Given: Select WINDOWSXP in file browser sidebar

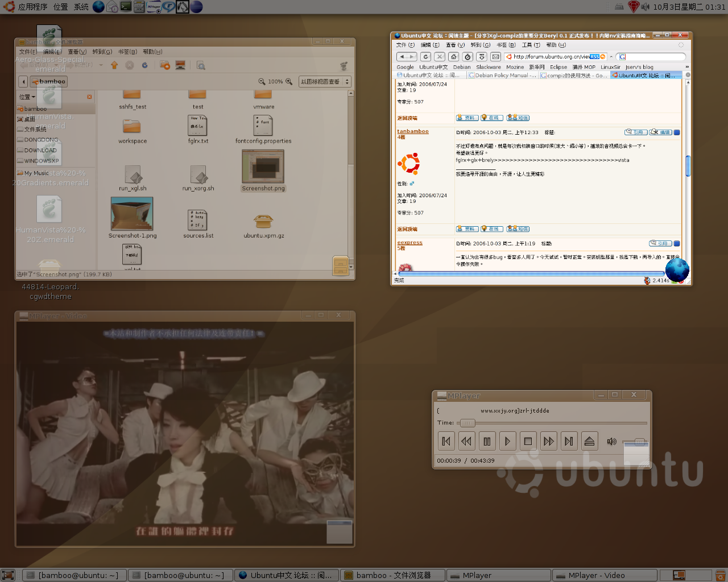Looking at the screenshot, I should (41, 160).
